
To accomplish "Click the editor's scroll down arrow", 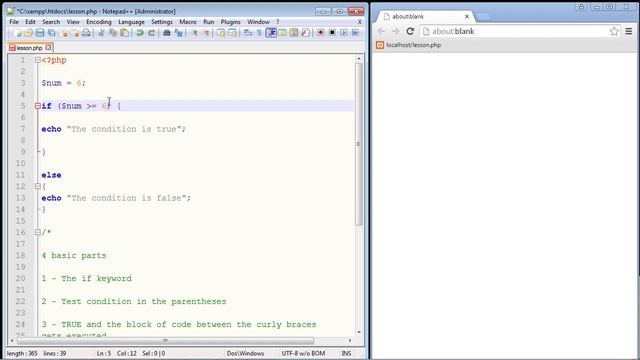I will 358,332.
